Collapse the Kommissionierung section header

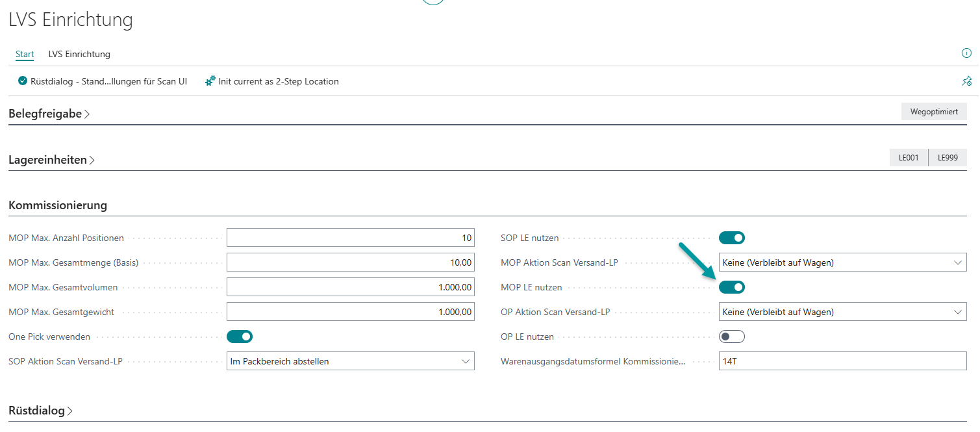click(x=58, y=205)
